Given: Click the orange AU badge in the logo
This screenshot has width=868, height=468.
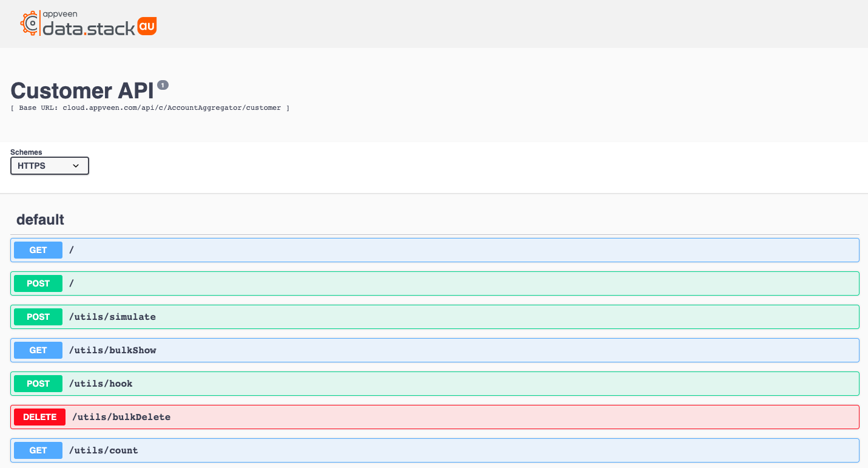Looking at the screenshot, I should point(147,25).
